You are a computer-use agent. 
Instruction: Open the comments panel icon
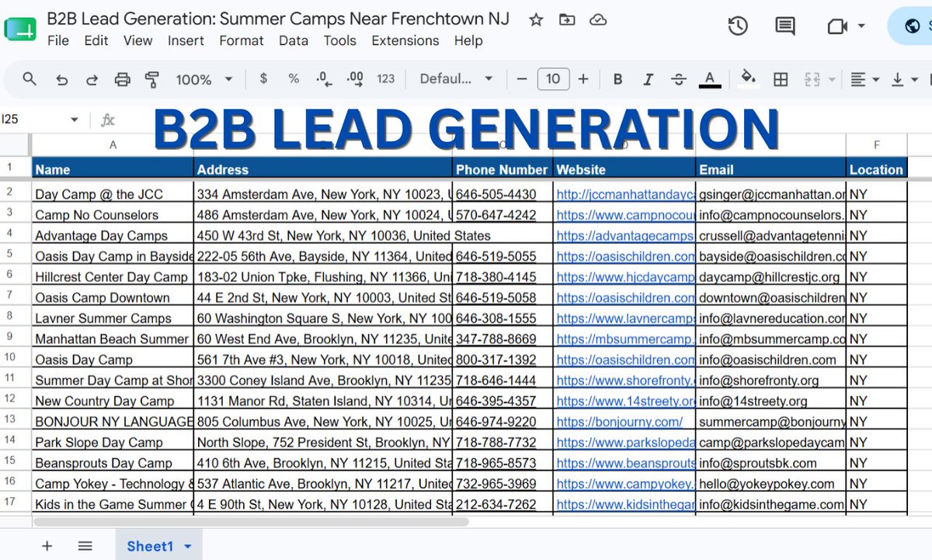tap(785, 26)
